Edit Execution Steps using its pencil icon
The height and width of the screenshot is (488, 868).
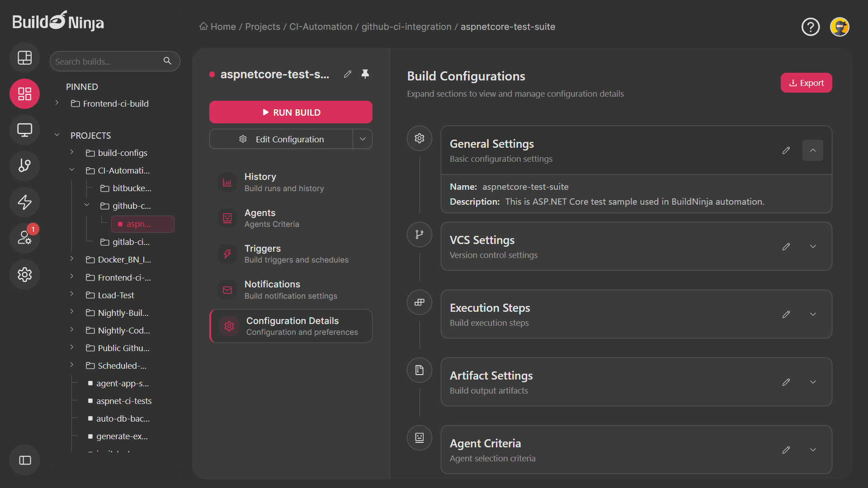click(x=786, y=314)
